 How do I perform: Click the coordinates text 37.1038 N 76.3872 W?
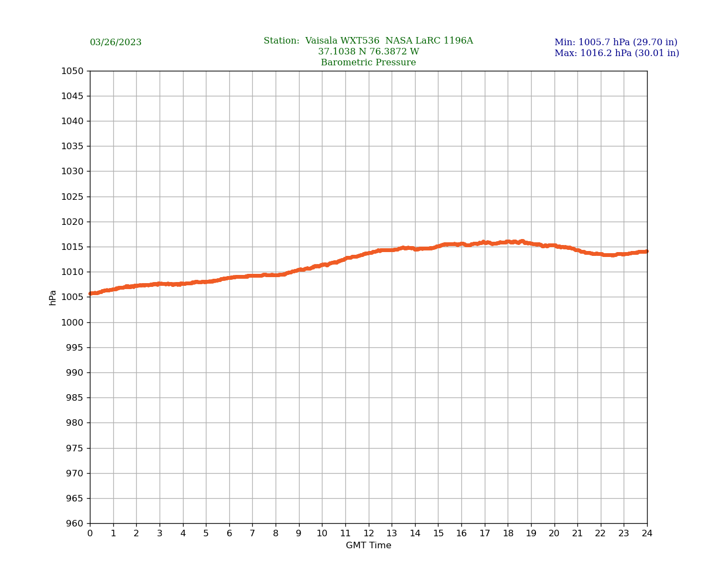point(368,52)
